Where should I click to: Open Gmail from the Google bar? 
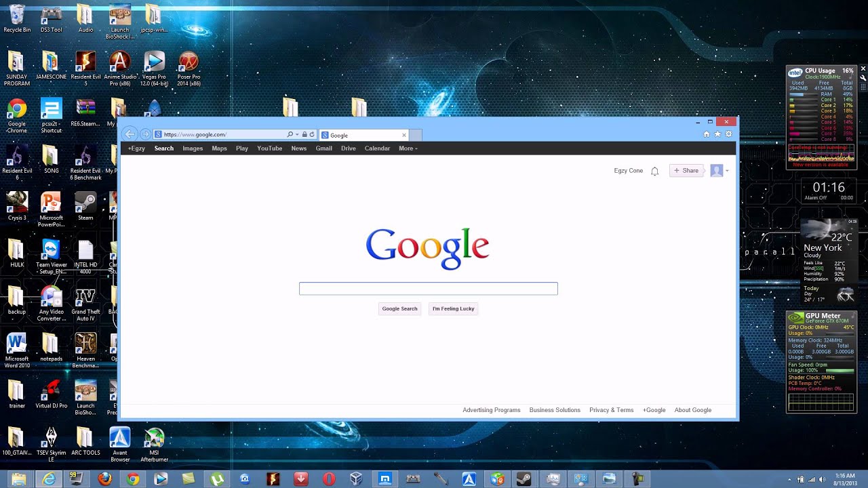click(x=323, y=148)
